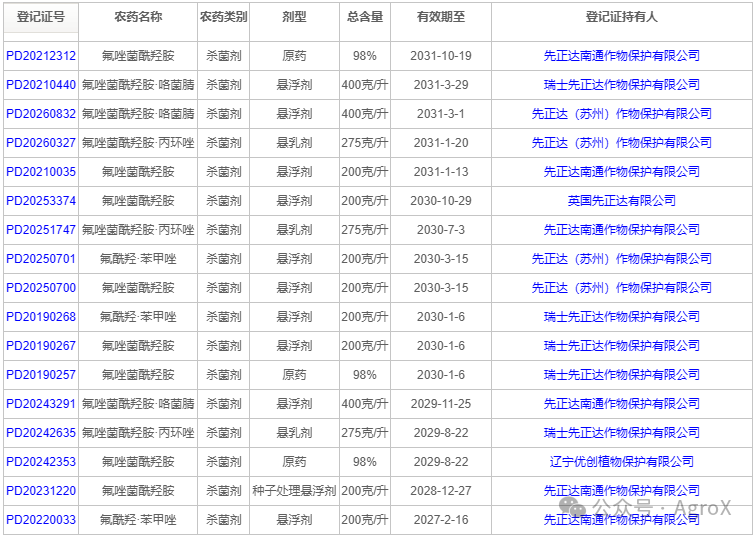Select expiry date 2031-3-1 cell
The width and height of the screenshot is (755, 538).
441,114
